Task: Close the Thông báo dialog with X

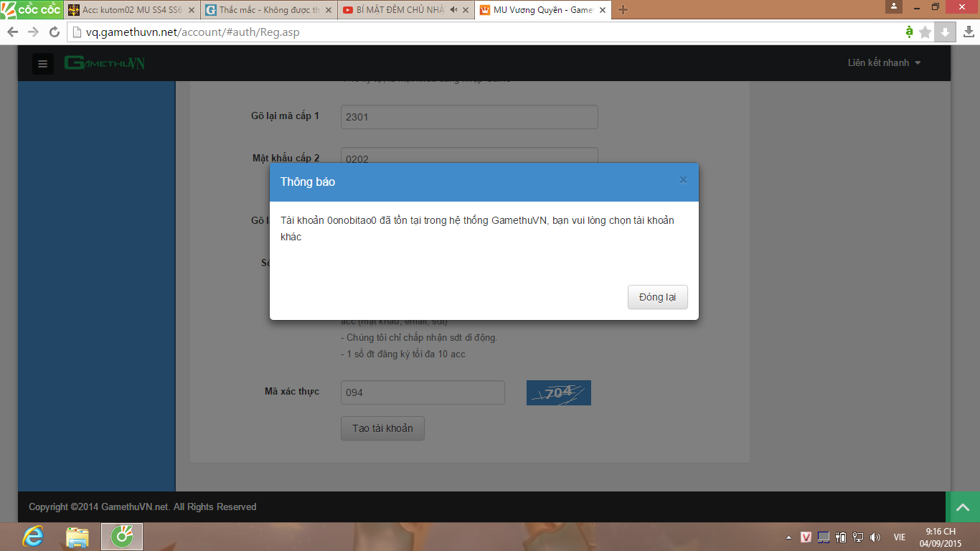Action: point(683,180)
